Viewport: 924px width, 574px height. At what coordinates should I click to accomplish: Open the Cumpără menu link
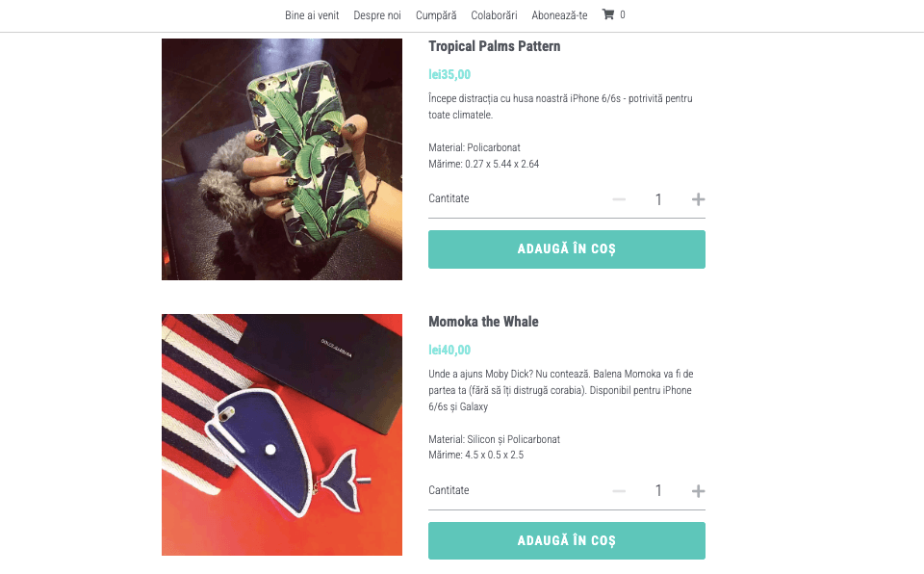pyautogui.click(x=436, y=15)
